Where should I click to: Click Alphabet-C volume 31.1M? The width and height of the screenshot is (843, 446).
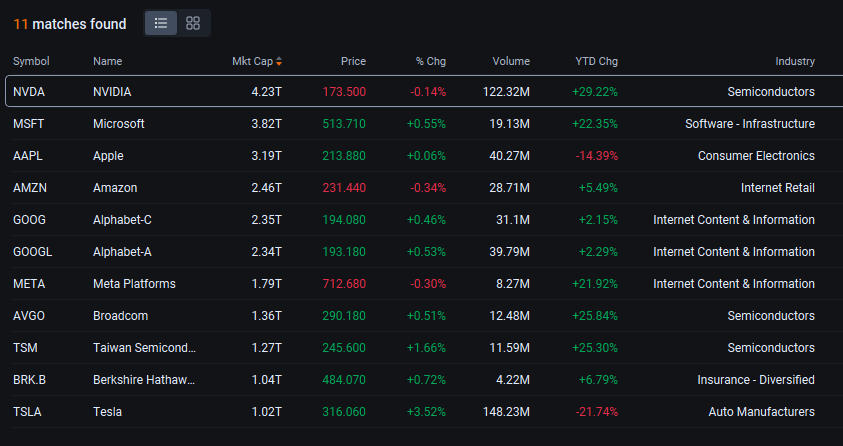tap(513, 220)
